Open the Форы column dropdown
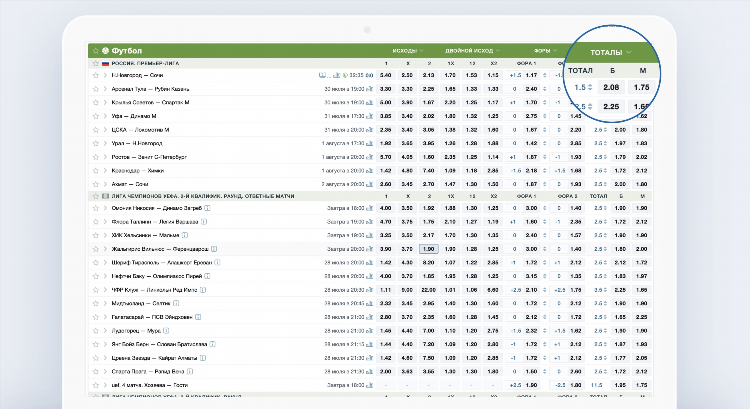Viewport: 750px width, 409px height. [x=545, y=50]
